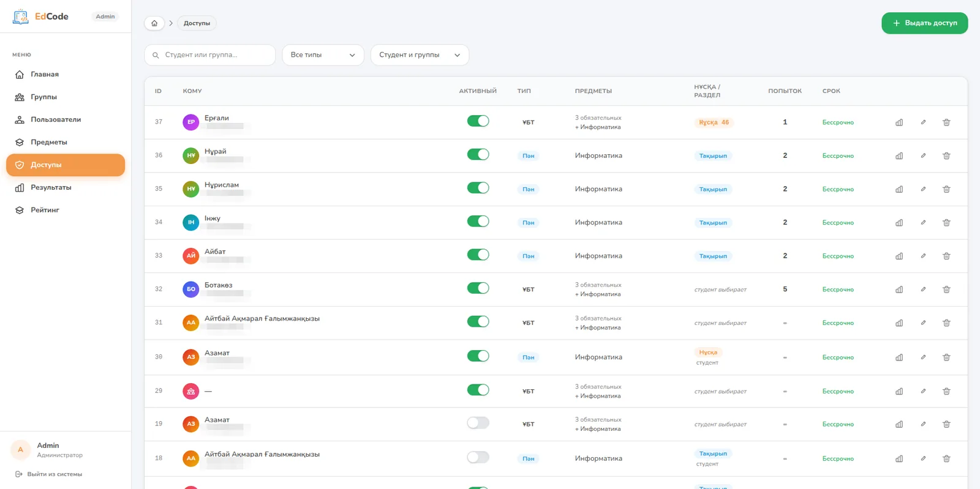Click Выйти из системы link
This screenshot has height=489, width=980.
point(48,474)
